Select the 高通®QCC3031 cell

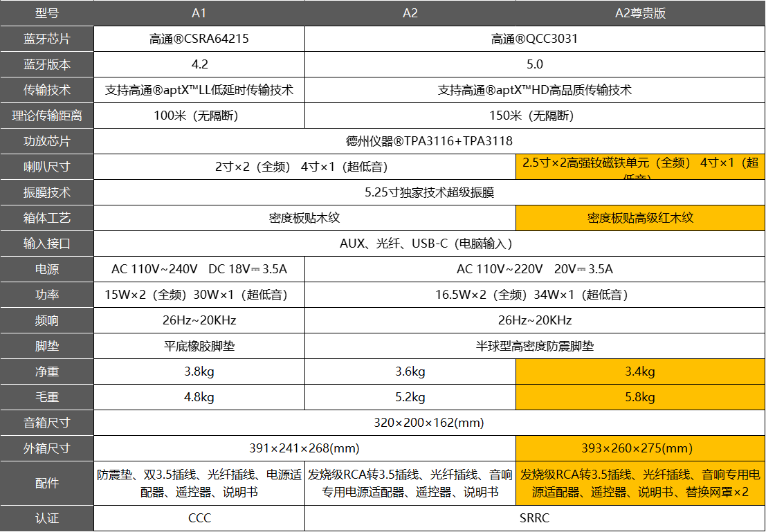(535, 39)
